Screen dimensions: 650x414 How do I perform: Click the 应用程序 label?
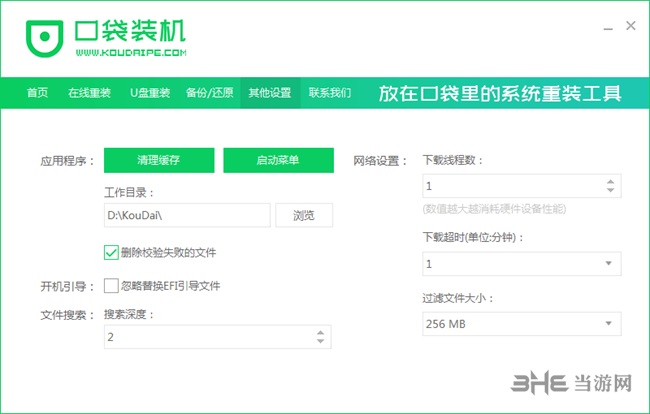pyautogui.click(x=67, y=161)
